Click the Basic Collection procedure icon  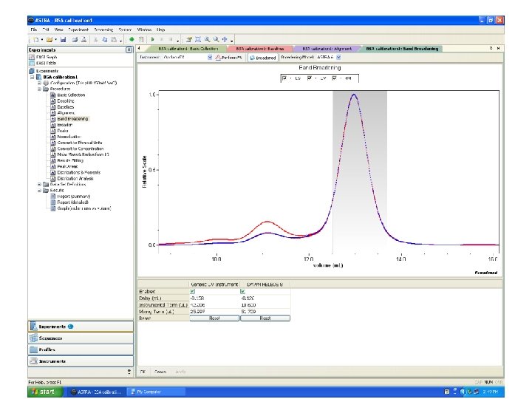click(x=53, y=95)
